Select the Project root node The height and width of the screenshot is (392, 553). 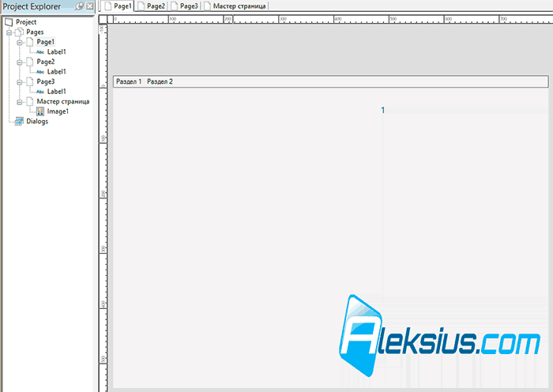pyautogui.click(x=26, y=22)
